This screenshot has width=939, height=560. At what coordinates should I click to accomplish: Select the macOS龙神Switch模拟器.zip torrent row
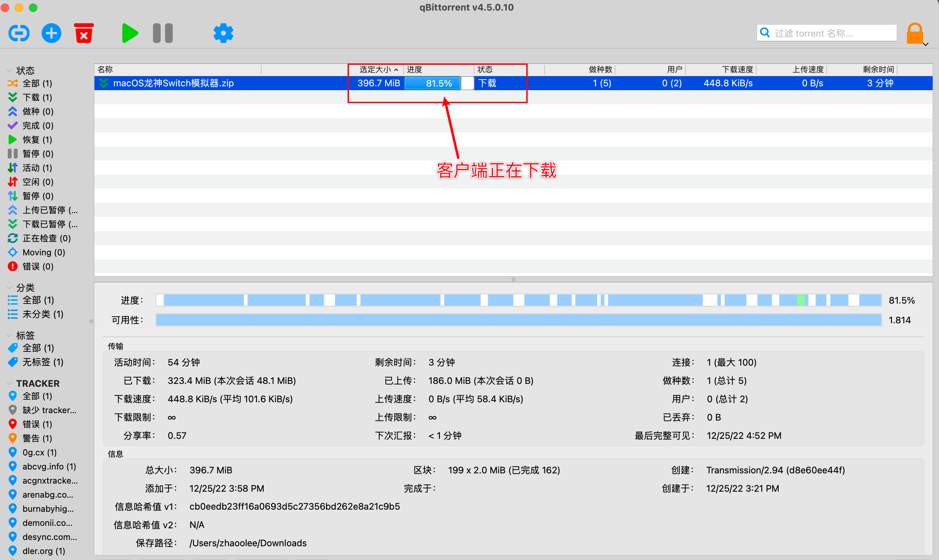(x=173, y=83)
